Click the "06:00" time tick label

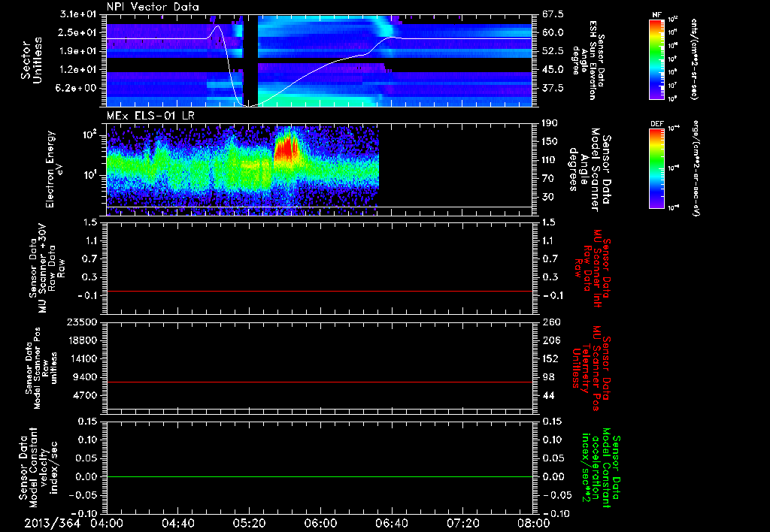click(320, 523)
